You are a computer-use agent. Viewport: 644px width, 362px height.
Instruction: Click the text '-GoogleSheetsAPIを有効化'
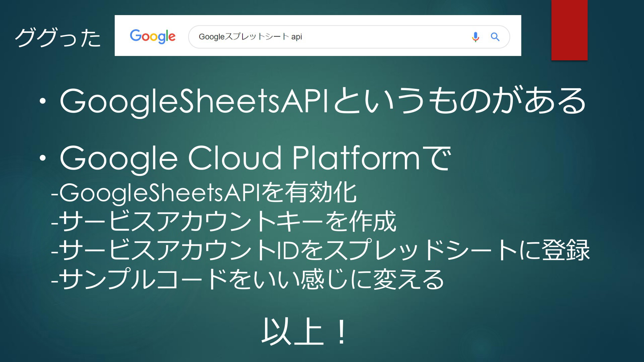point(204,193)
